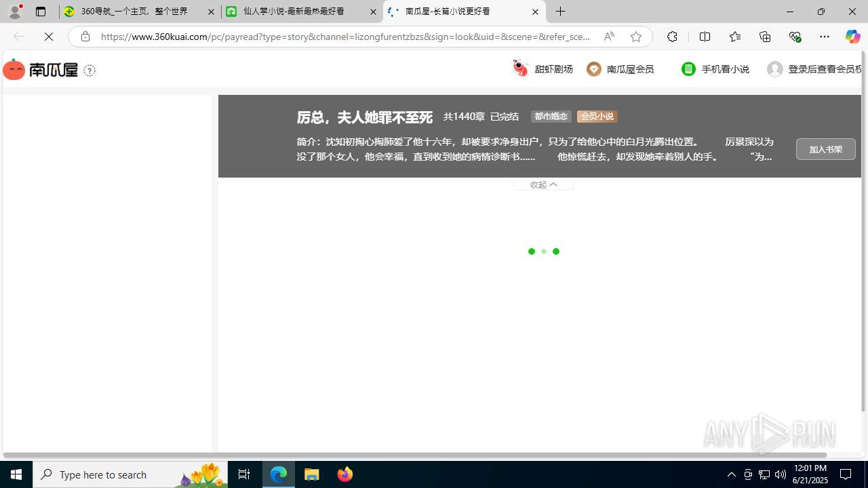Open the browser profile icon
The height and width of the screenshot is (488, 868).
coord(15,12)
